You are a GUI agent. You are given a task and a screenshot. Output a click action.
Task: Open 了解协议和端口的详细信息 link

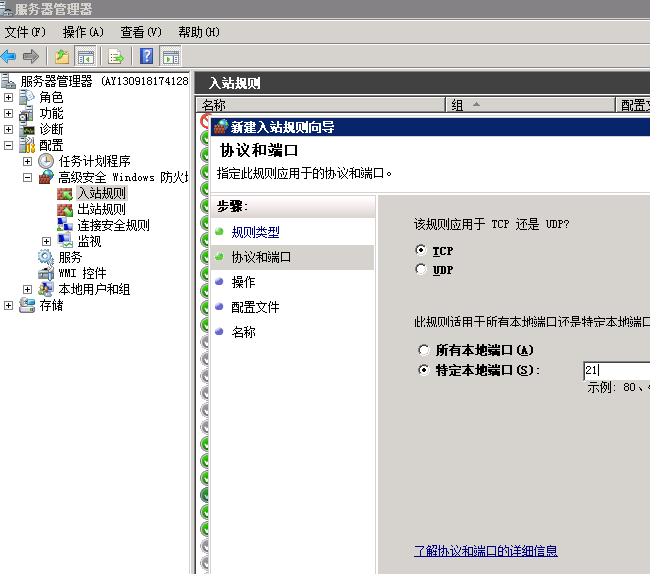485,551
